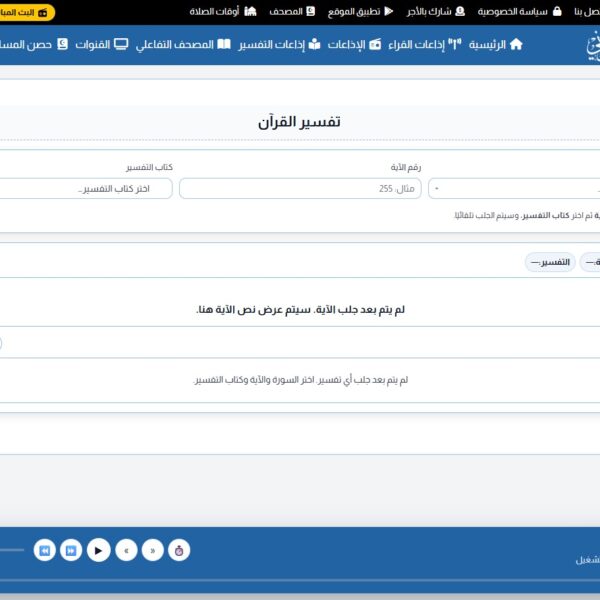Click the rewind double-chevron icon
The width and height of the screenshot is (600, 600).
126,550
